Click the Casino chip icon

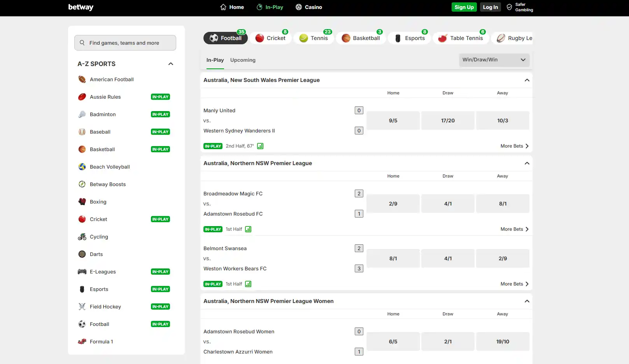299,7
